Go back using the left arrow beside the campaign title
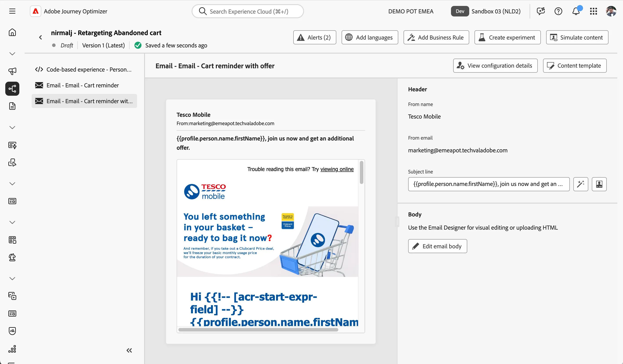The height and width of the screenshot is (364, 623). [41, 37]
